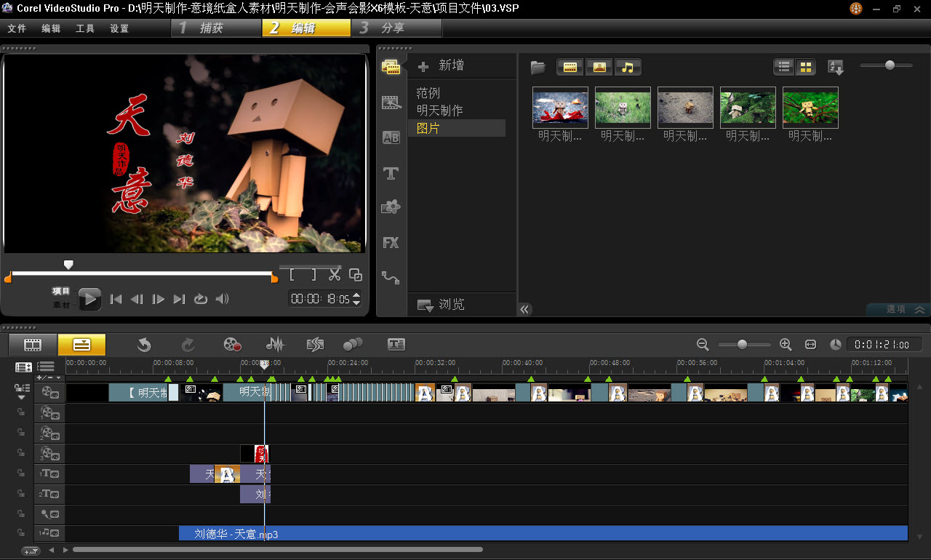The image size is (931, 560).
Task: Select the 图片 library folder
Action: [457, 128]
